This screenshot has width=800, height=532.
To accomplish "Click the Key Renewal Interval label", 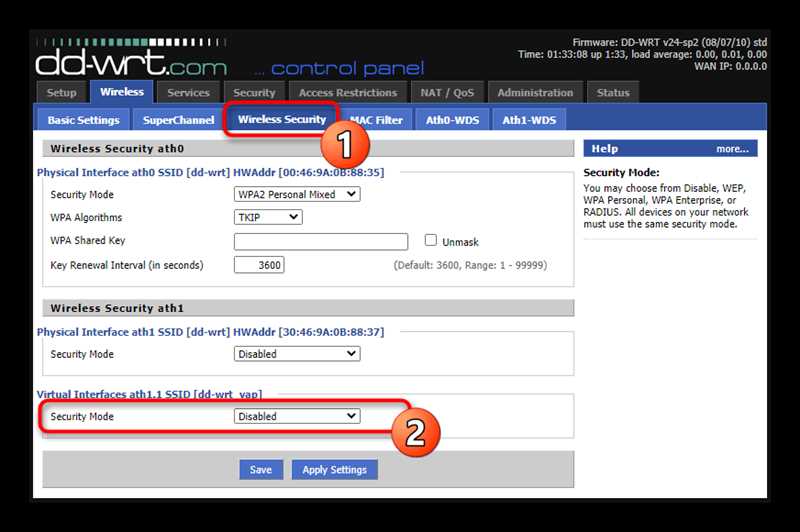I will coord(127,265).
